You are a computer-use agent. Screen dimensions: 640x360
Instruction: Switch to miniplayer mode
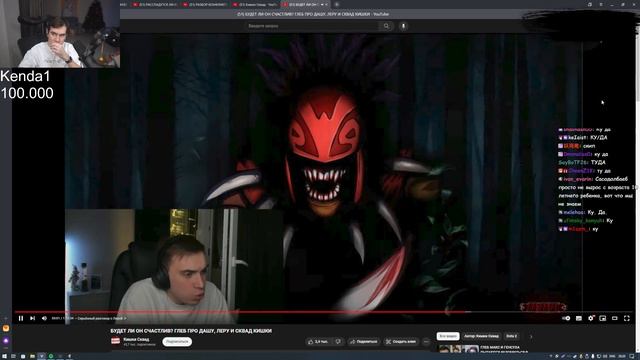(x=602, y=318)
